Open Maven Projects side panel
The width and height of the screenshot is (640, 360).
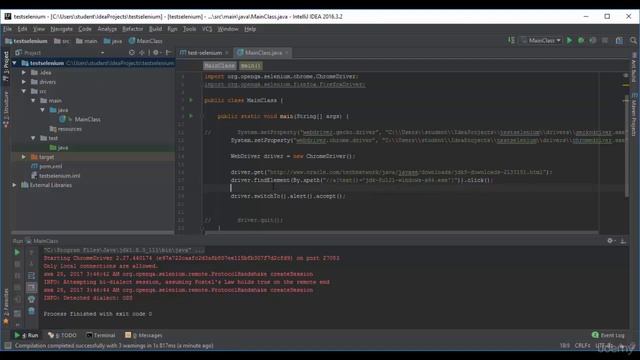[634, 114]
